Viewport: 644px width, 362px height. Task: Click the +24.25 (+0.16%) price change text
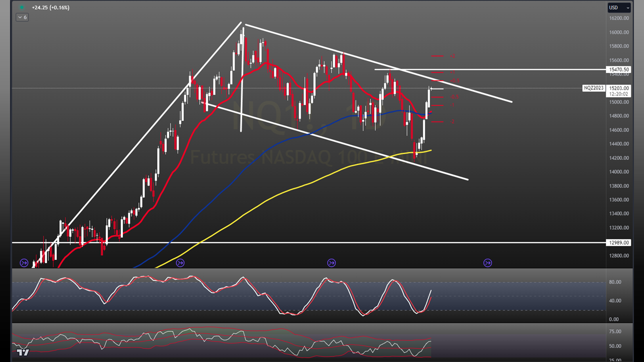pyautogui.click(x=50, y=8)
